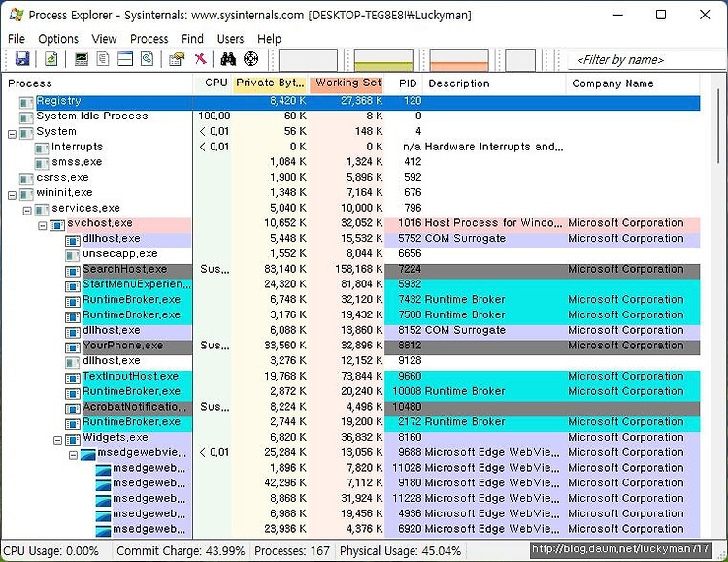Click the red Kill Process icon
The width and height of the screenshot is (728, 562).
point(200,59)
